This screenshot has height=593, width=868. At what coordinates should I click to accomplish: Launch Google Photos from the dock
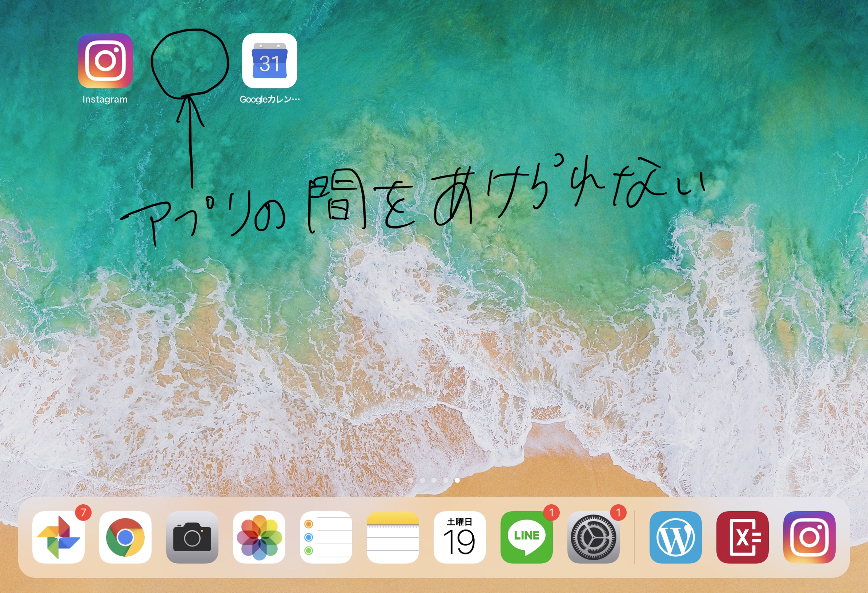[58, 537]
